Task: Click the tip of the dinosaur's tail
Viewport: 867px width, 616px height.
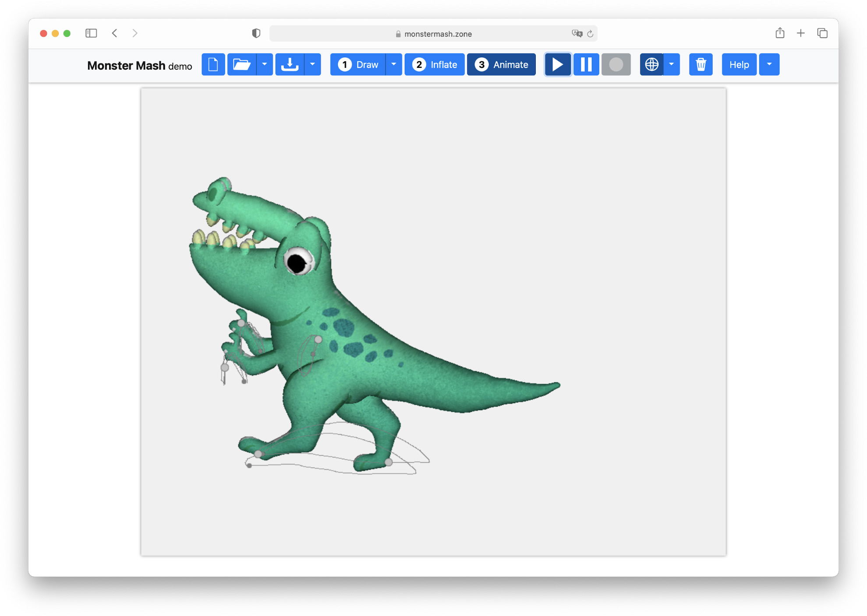Action: tap(556, 385)
